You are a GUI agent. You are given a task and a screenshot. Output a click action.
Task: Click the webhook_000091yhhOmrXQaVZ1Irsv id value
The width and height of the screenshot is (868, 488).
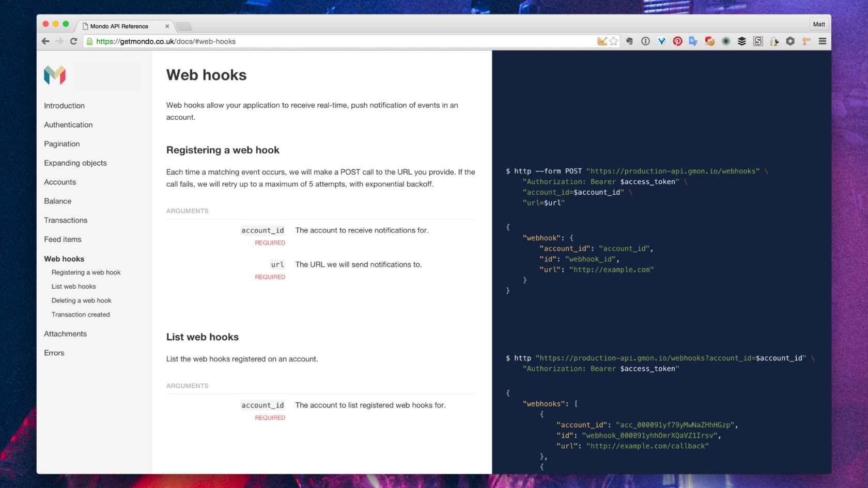tap(650, 436)
